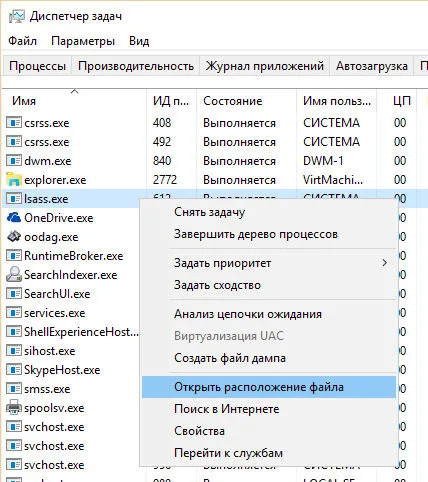Image resolution: width=428 pixels, height=482 pixels.
Task: Select the lsass.exe process name
Action: click(x=46, y=199)
